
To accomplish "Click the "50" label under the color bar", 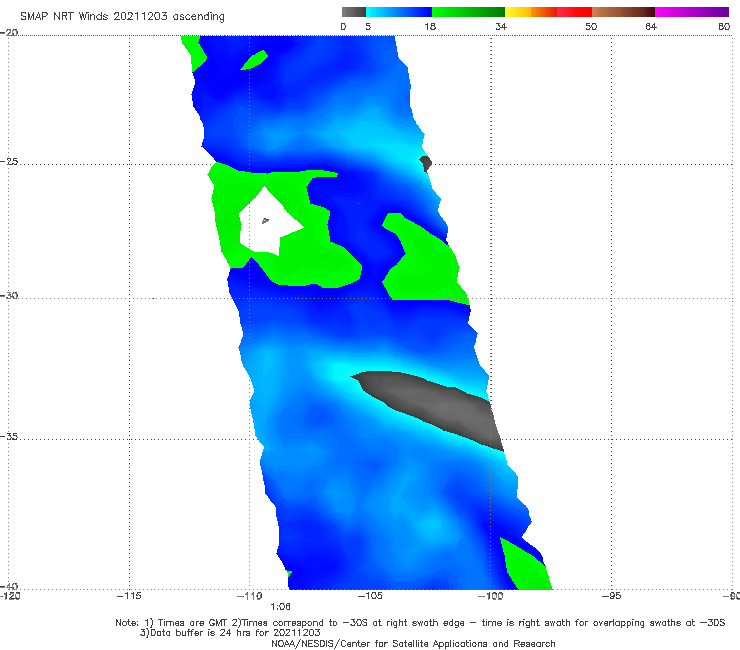I will [591, 27].
